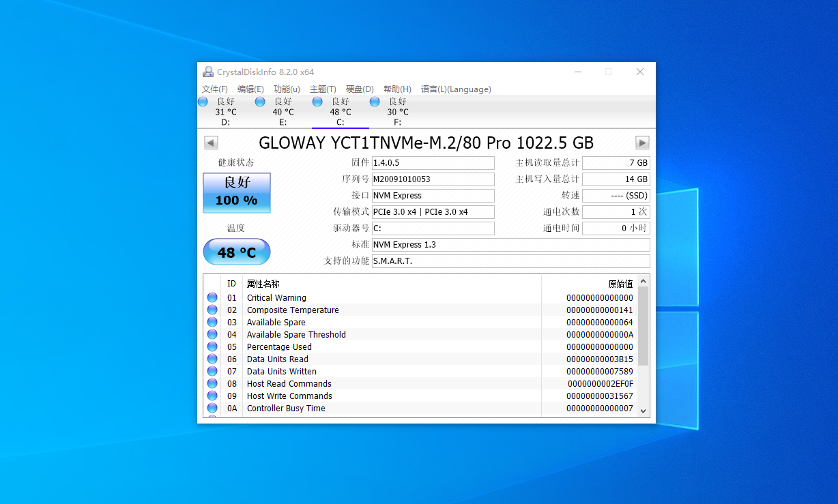The height and width of the screenshot is (504, 838).
Task: Open the 文件(F) menu
Action: point(215,89)
